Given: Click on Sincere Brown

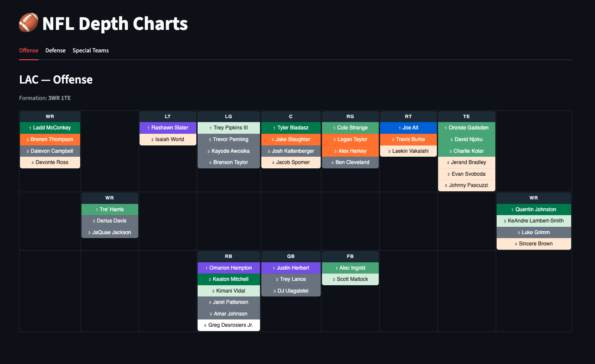Looking at the screenshot, I should (x=533, y=244).
